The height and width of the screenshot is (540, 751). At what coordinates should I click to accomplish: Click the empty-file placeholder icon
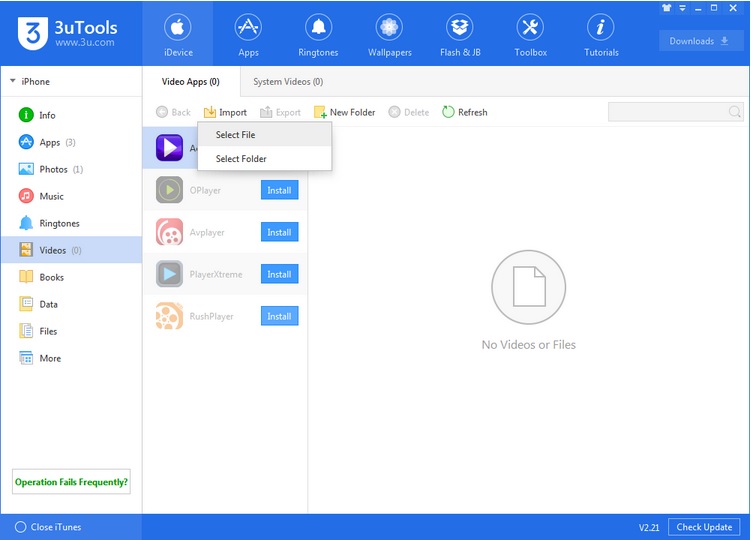point(528,287)
